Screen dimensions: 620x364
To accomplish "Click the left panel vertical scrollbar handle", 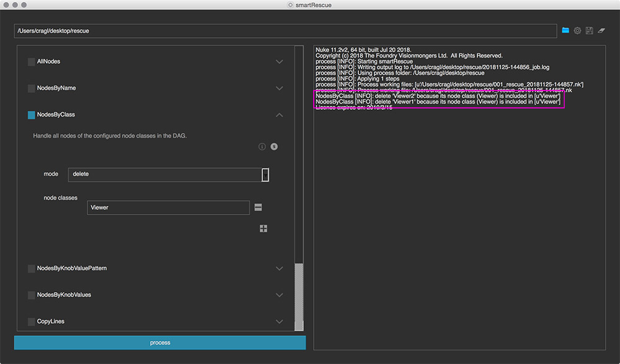I will 299,296.
